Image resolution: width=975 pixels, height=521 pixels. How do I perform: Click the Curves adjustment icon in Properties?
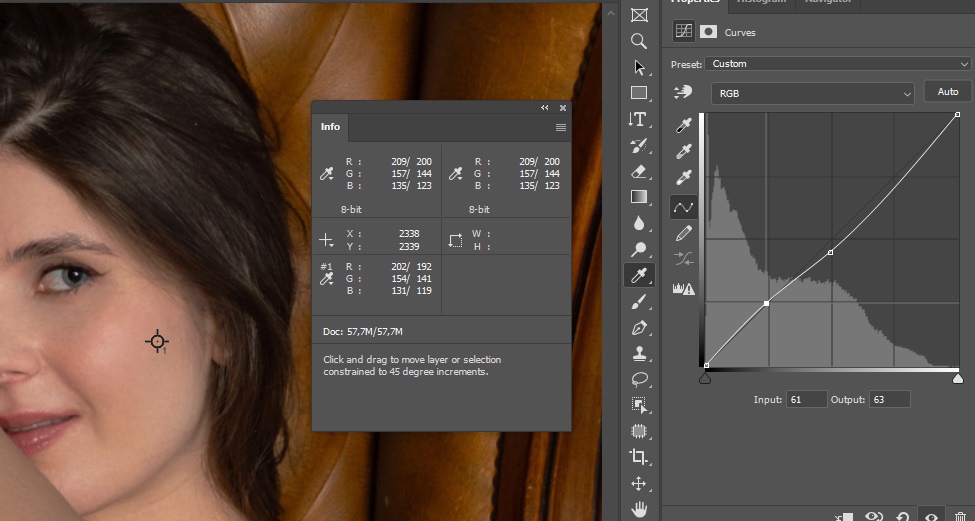coord(684,32)
